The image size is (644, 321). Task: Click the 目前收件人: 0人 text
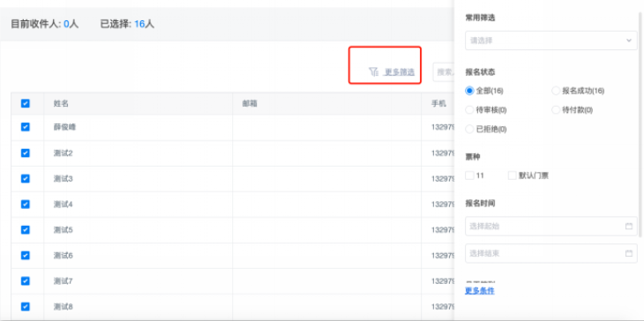[44, 24]
